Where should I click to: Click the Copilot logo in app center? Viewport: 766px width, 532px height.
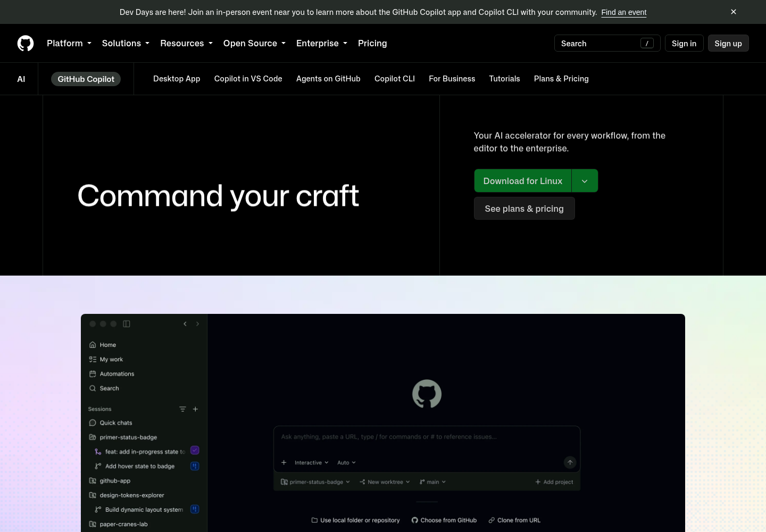(427, 394)
